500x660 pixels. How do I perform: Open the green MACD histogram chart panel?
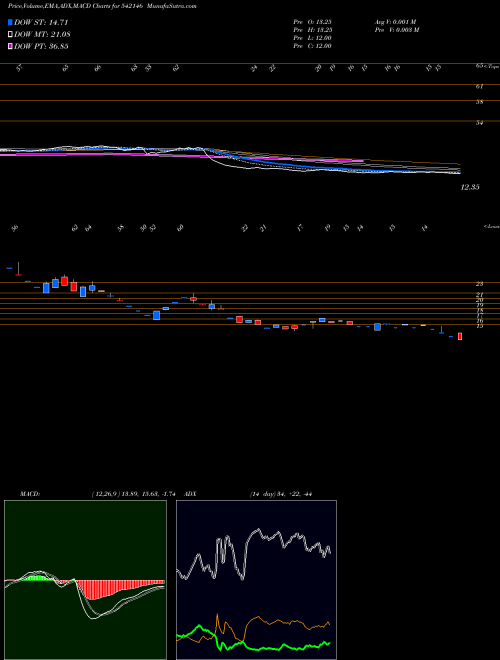point(85,580)
